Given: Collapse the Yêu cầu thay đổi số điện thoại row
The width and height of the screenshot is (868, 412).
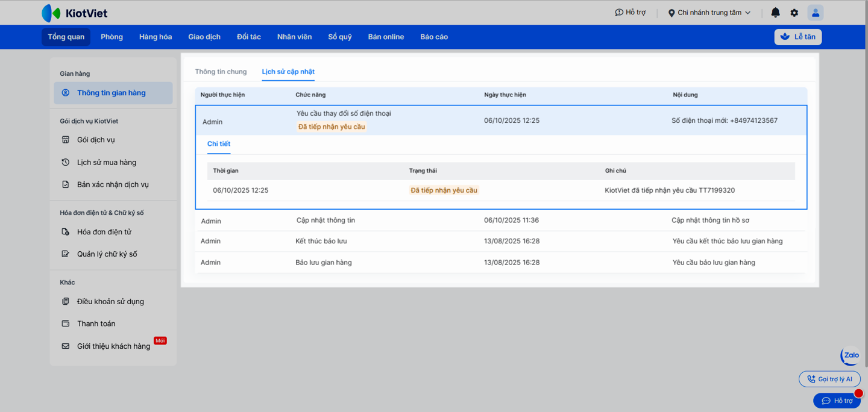Looking at the screenshot, I should [x=500, y=120].
